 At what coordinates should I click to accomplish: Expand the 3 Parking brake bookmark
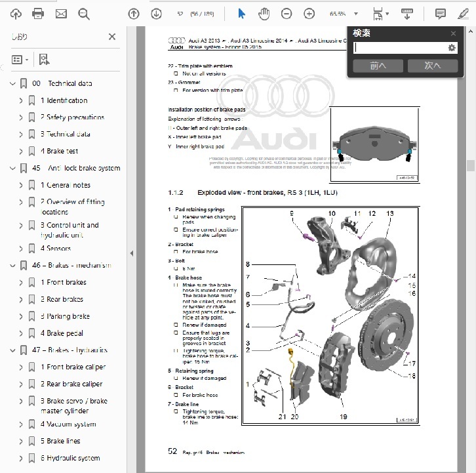[21, 316]
